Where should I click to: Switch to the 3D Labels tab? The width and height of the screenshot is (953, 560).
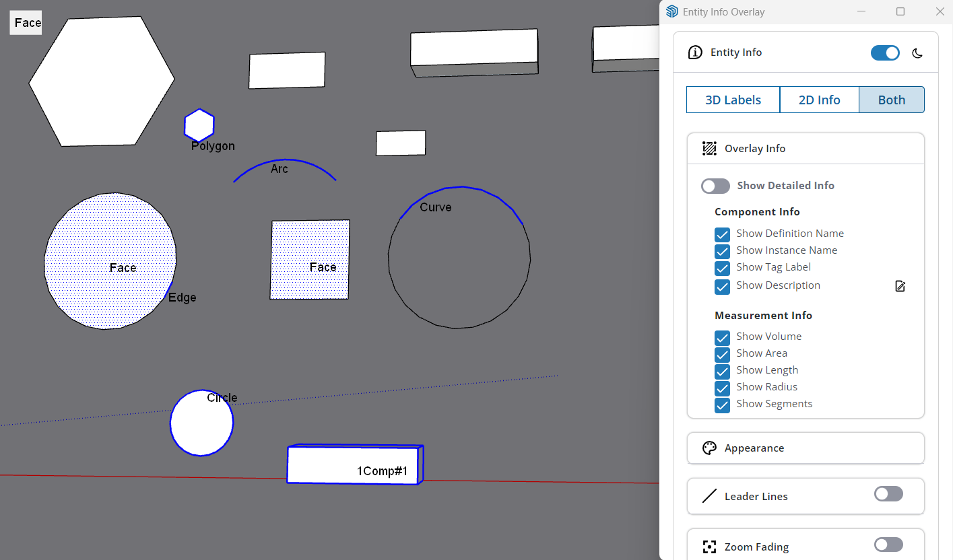733,99
